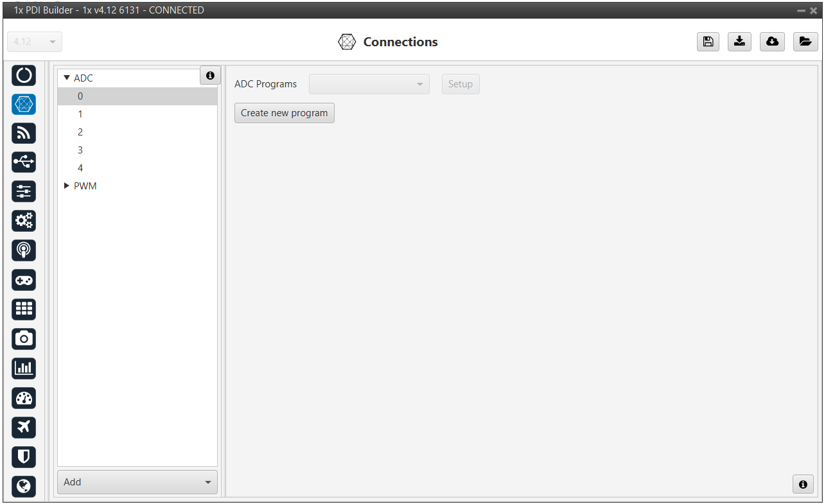Open the double gears sidebar icon
Viewport: 826px width, 504px height.
coord(24,221)
